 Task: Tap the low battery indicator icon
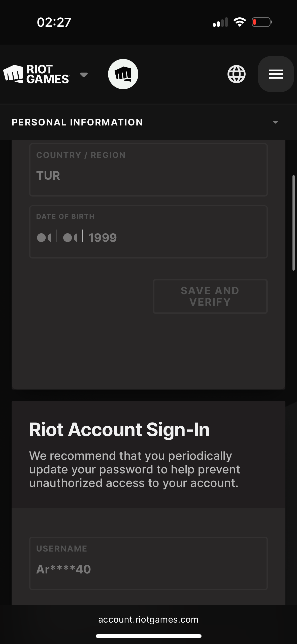pos(262,22)
